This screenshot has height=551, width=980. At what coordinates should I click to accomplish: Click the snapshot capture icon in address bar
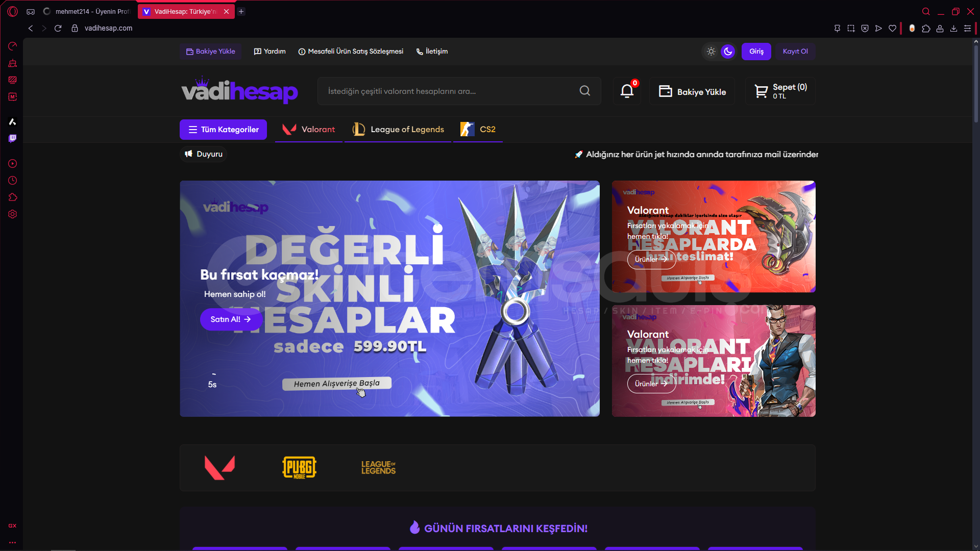[x=851, y=29]
